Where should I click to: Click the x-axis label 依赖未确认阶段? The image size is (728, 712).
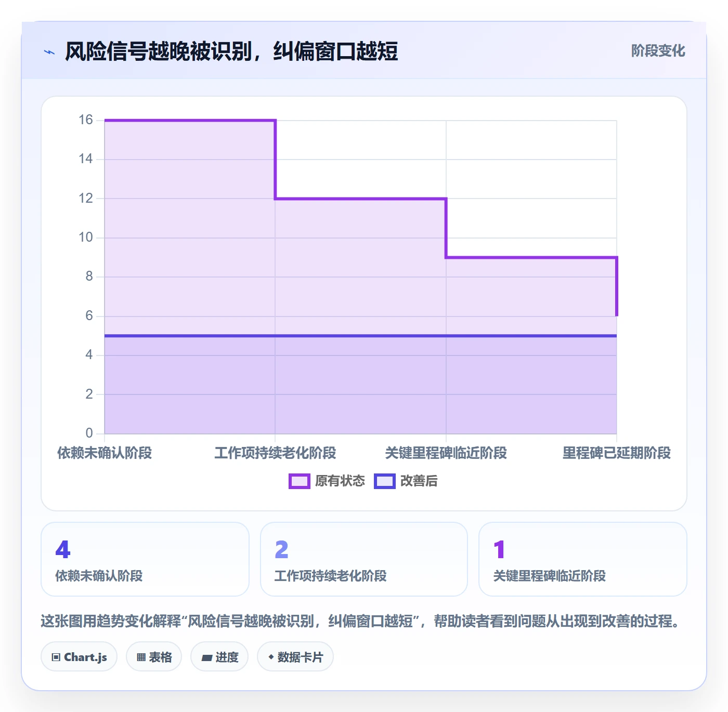pyautogui.click(x=105, y=453)
